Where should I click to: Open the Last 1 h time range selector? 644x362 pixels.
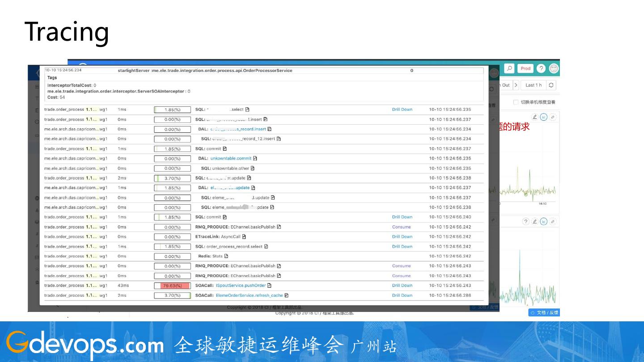pos(534,85)
